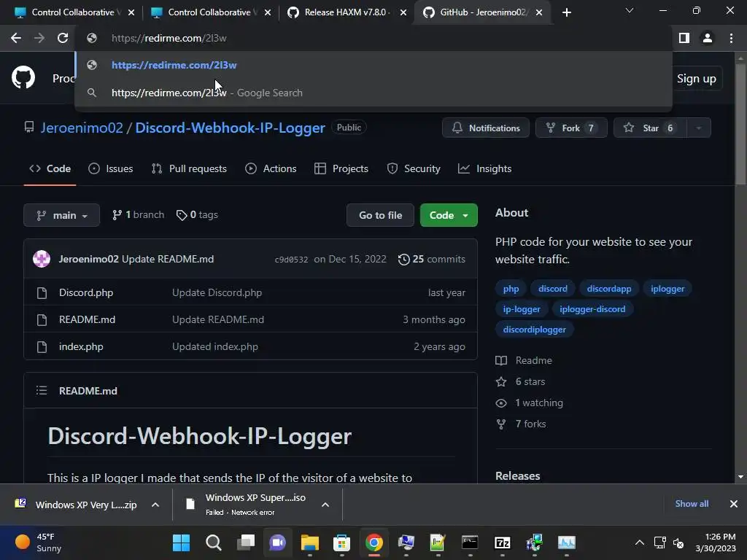Click Go to file button
This screenshot has width=747, height=560.
point(380,215)
